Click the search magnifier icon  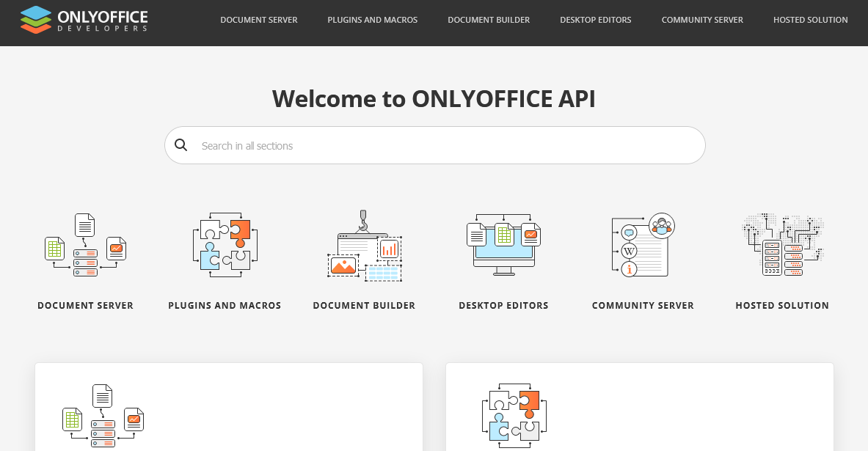[x=181, y=145]
